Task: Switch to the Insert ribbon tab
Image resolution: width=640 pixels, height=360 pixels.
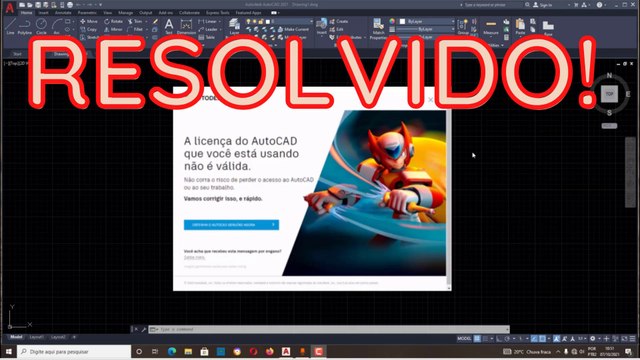Action: 43,13
